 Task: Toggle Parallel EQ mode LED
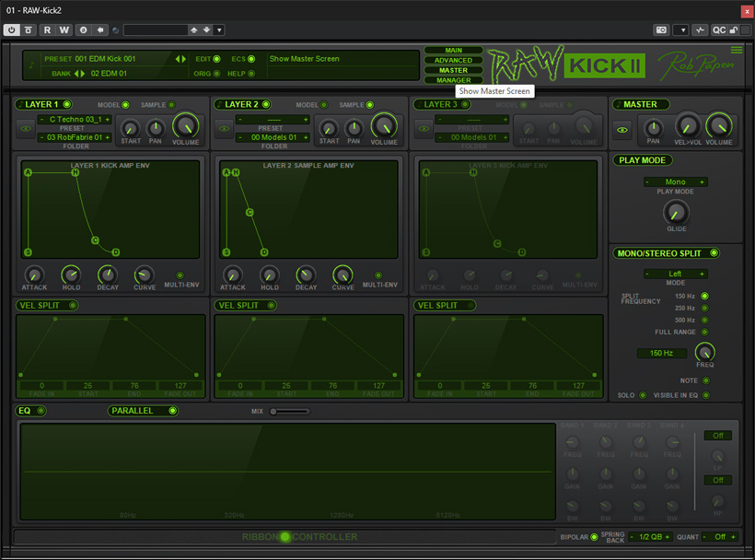click(172, 411)
